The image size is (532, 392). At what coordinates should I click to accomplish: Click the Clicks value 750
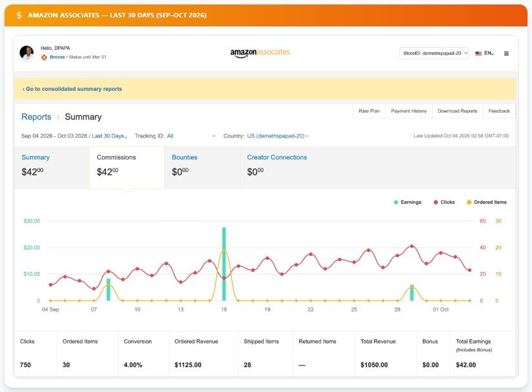(25, 365)
